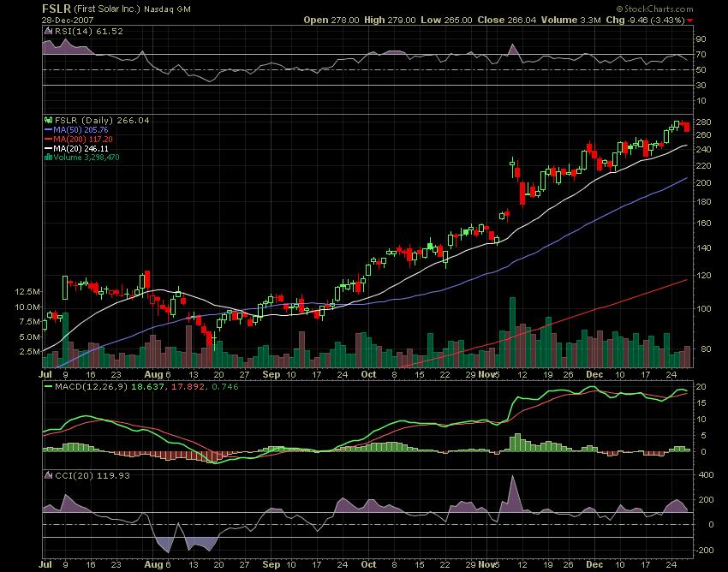Screen dimensions: 728x572
Task: Click the white line marker before MA(20)
Action: 48,149
